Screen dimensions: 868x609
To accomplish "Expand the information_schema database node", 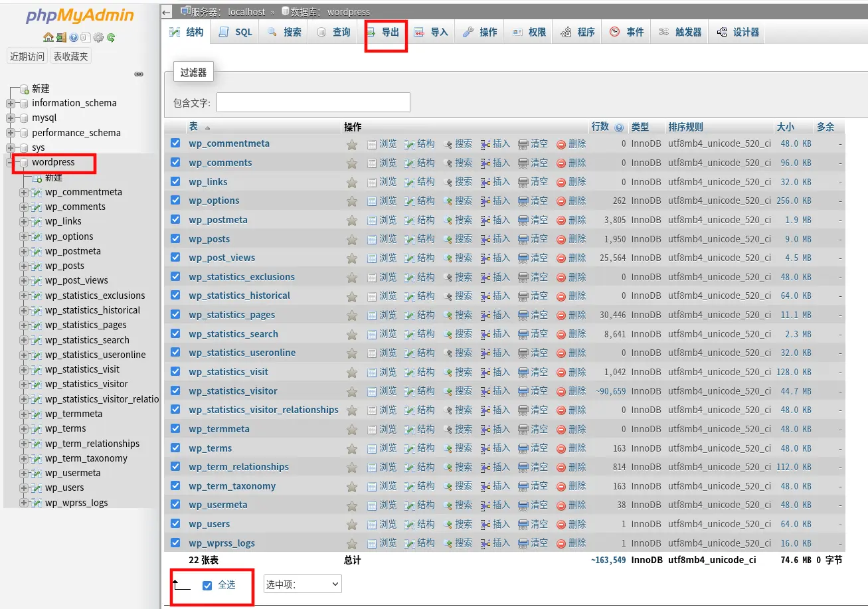I will click(x=11, y=103).
